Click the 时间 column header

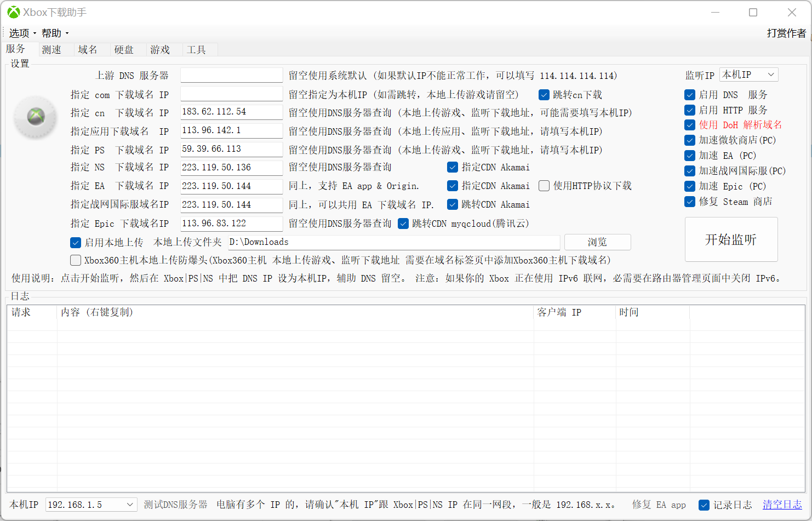(x=653, y=312)
